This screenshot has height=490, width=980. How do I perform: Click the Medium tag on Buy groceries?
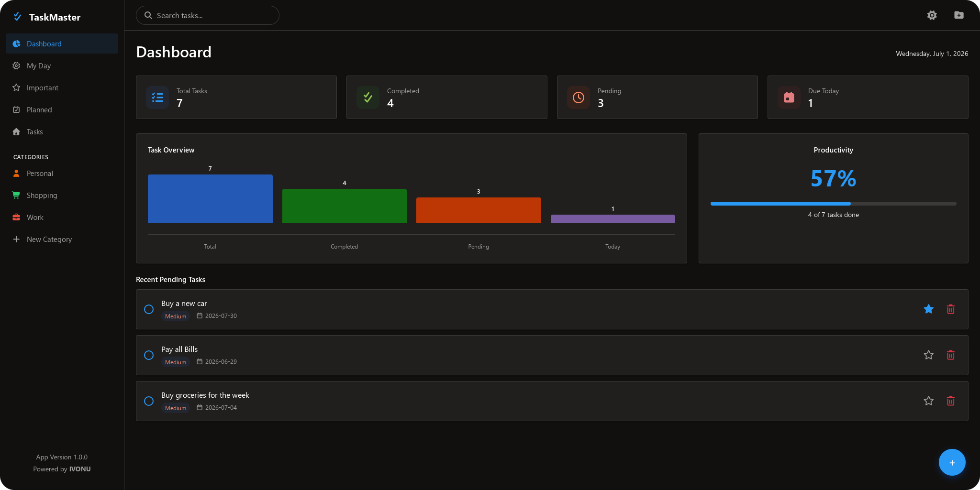tap(176, 408)
